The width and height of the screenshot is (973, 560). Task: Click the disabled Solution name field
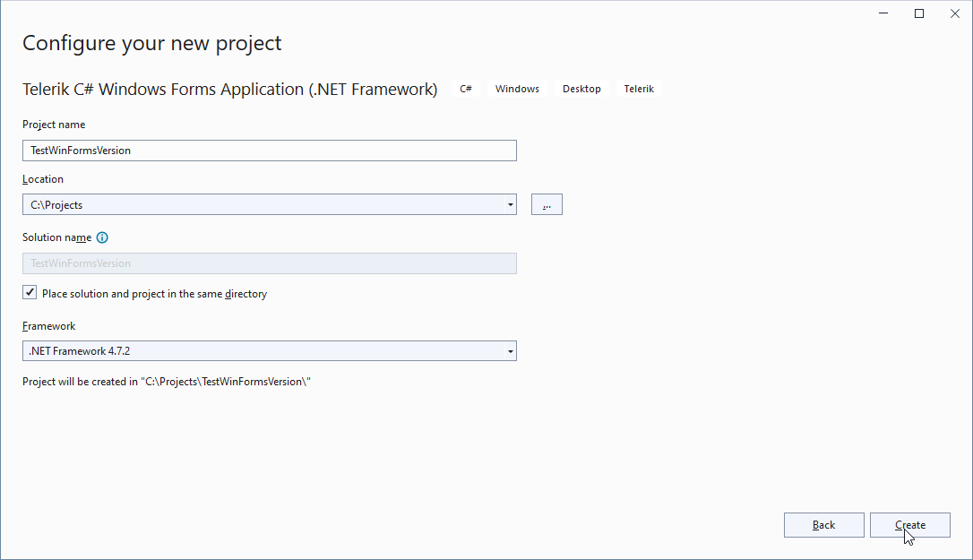click(x=270, y=263)
